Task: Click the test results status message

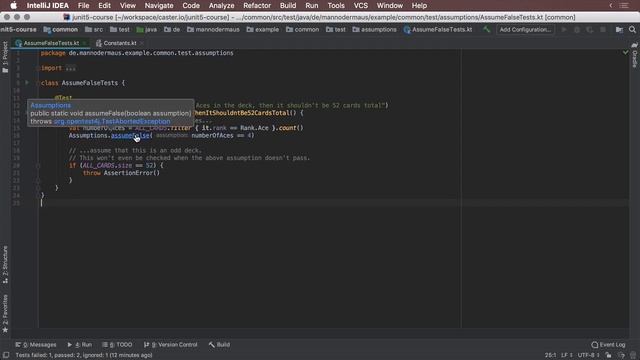Action: (84, 355)
